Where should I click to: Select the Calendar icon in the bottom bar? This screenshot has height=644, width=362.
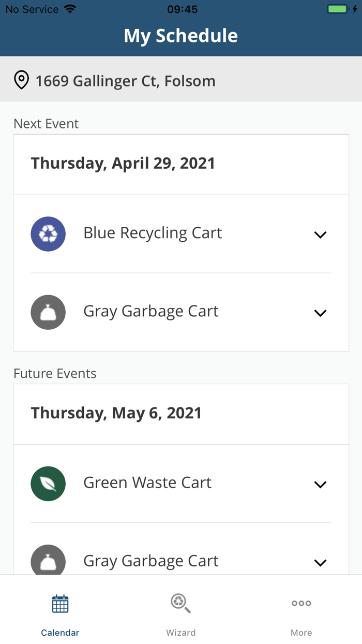pyautogui.click(x=60, y=603)
